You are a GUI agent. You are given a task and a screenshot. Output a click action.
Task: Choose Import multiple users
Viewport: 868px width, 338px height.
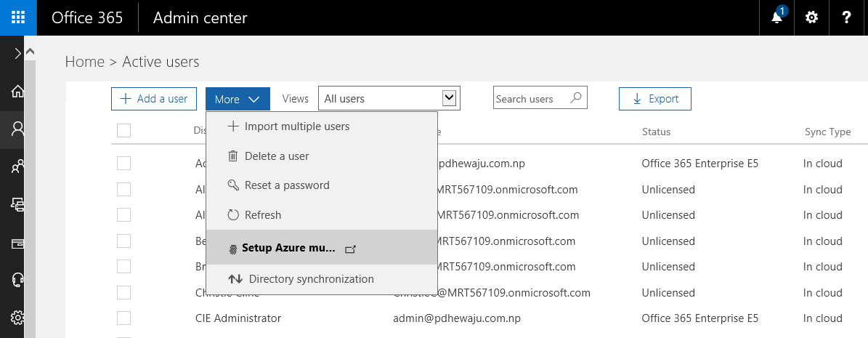pos(296,126)
